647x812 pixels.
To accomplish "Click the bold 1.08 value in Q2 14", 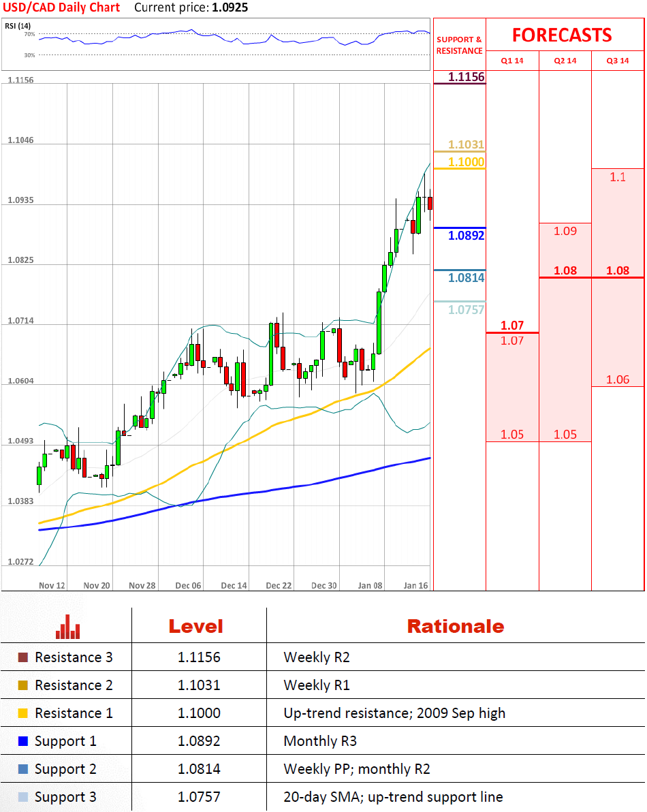I will (x=565, y=270).
